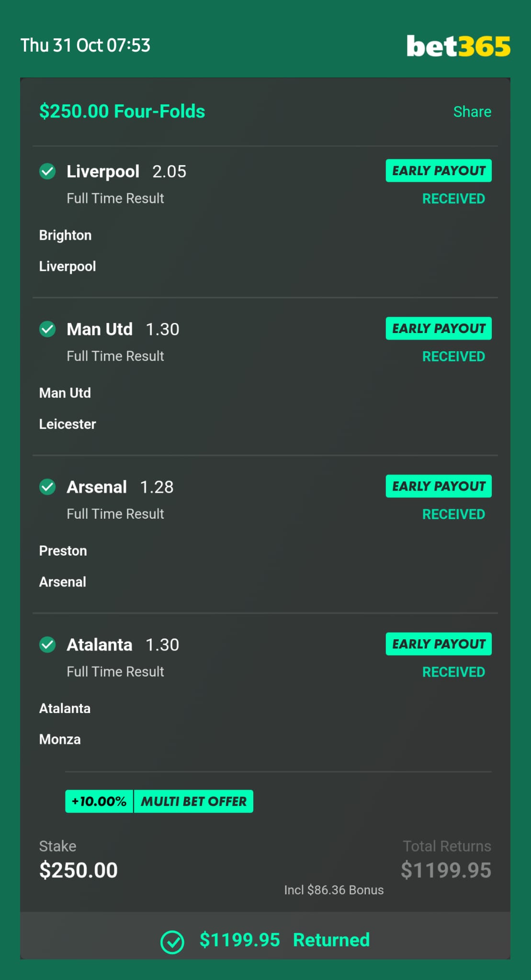Tap Early Payout badge for Man Utd
Viewport: 531px width, 980px height.
(439, 328)
